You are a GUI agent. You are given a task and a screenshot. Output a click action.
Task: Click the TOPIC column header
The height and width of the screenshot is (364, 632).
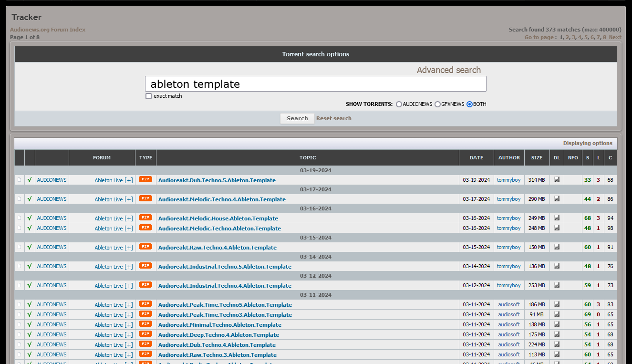308,158
